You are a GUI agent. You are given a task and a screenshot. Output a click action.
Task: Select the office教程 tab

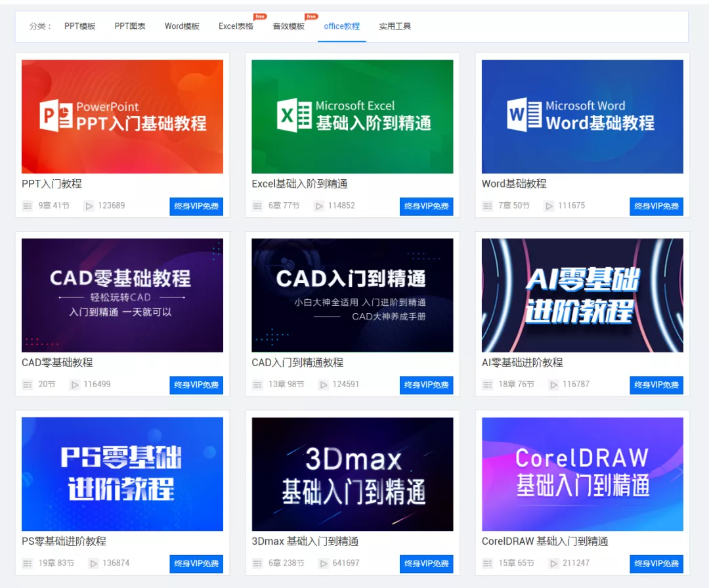click(342, 26)
